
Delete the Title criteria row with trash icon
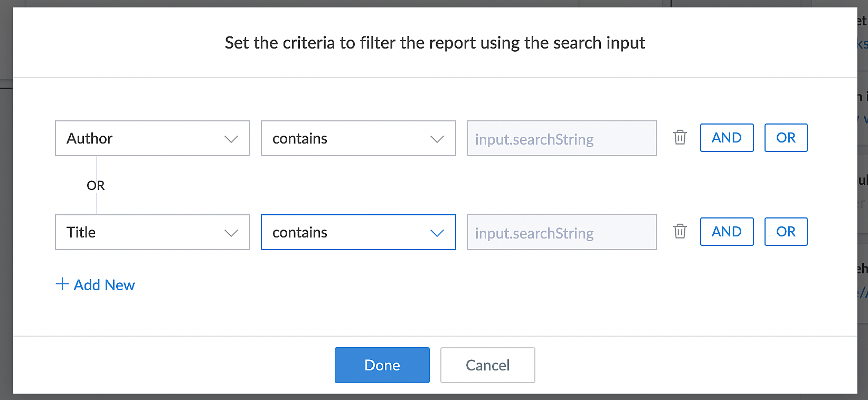click(x=680, y=232)
